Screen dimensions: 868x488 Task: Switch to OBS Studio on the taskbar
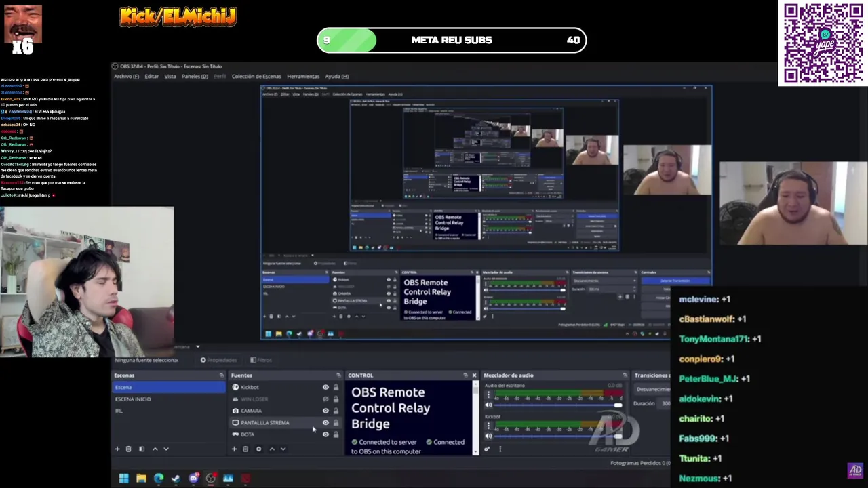(211, 479)
